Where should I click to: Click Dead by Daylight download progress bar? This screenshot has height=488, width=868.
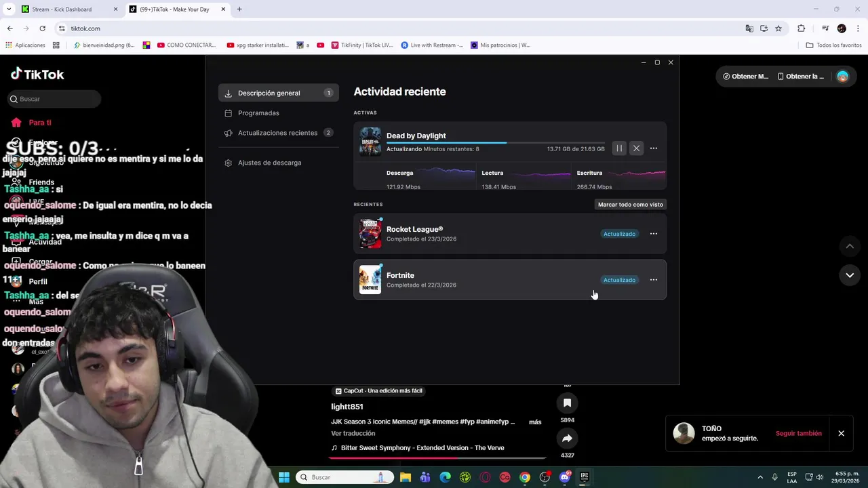495,142
